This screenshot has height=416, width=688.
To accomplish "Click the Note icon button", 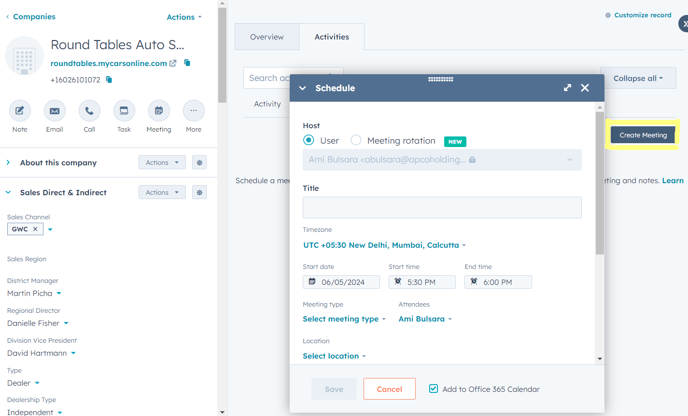I will tap(20, 111).
